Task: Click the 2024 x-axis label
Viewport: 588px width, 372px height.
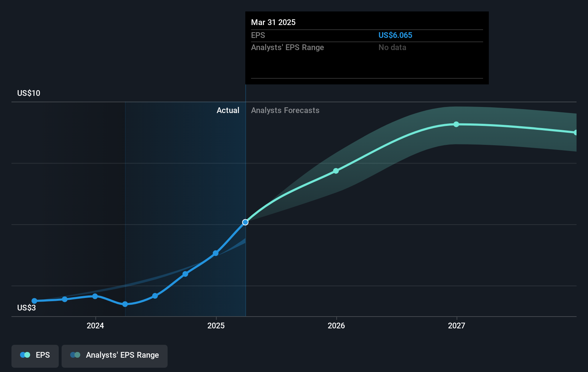Action: point(95,325)
